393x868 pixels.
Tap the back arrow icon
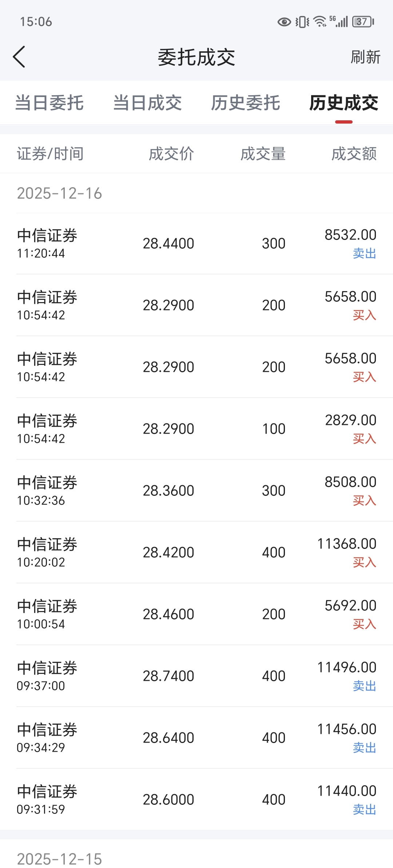(x=19, y=57)
